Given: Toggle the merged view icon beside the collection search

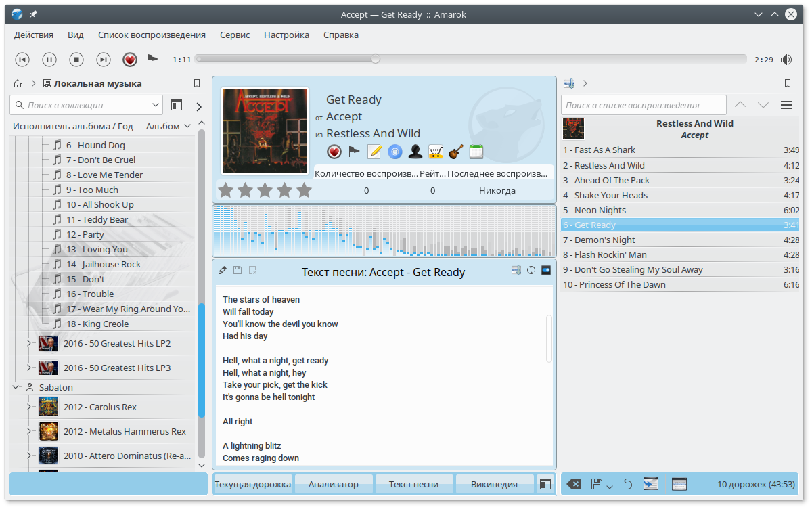Looking at the screenshot, I should pos(177,105).
